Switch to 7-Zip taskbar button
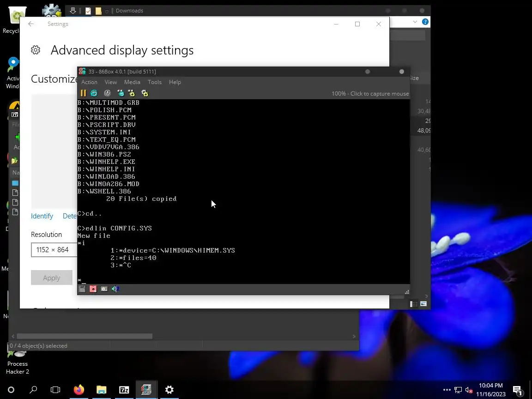This screenshot has height=399, width=532. [x=124, y=390]
